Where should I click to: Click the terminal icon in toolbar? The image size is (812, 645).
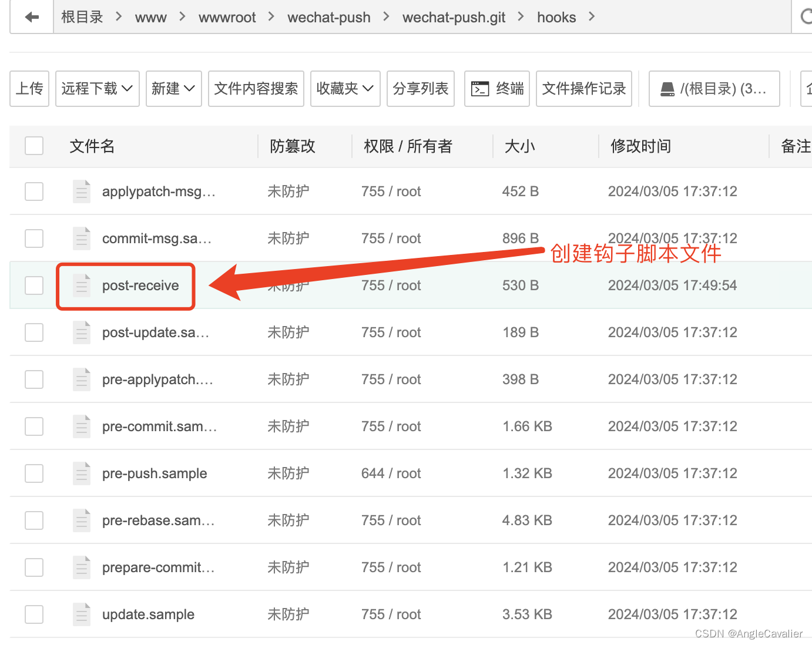coord(480,89)
